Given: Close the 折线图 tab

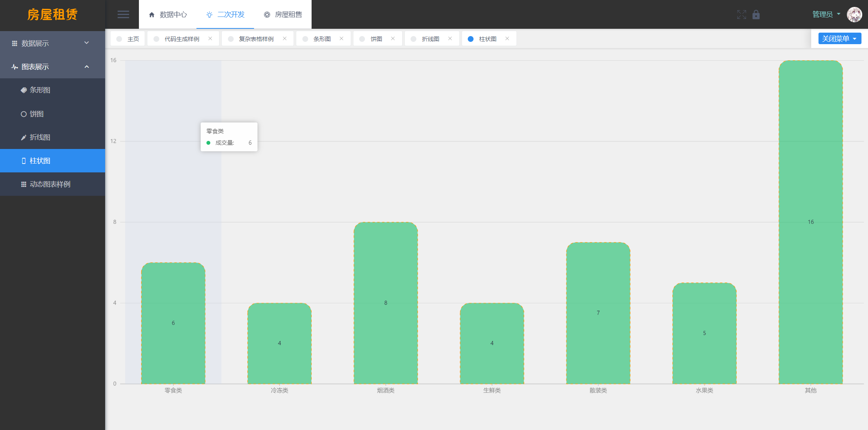Looking at the screenshot, I should pyautogui.click(x=451, y=38).
